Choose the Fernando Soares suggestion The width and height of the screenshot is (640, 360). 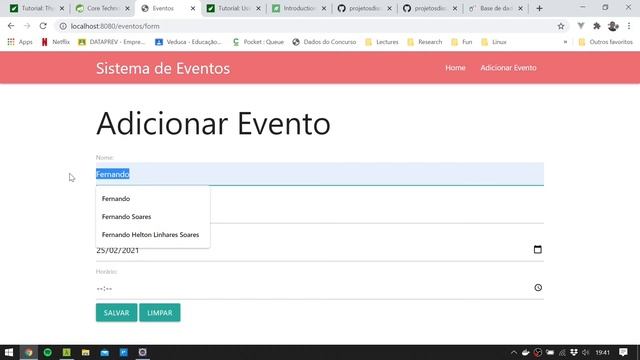tap(153, 217)
